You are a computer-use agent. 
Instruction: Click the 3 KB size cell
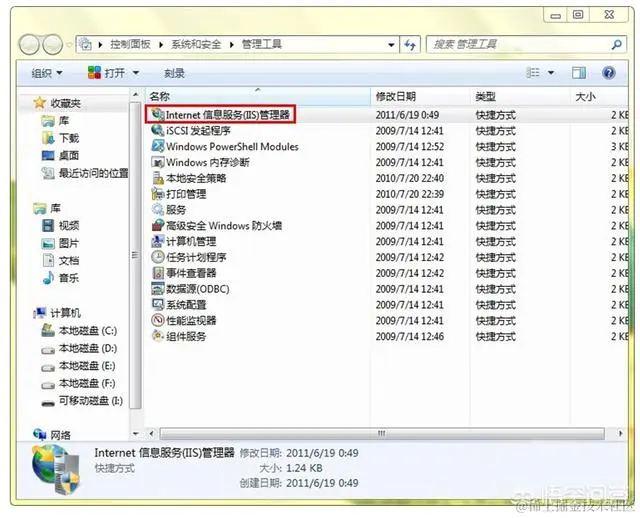619,147
